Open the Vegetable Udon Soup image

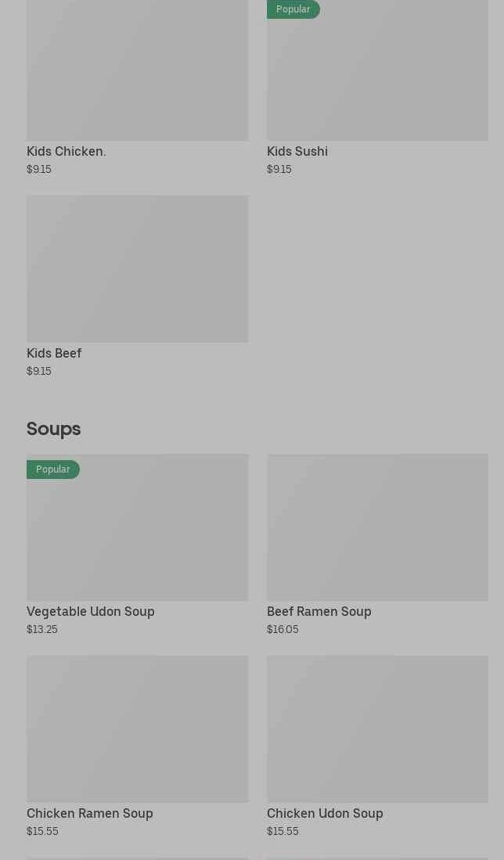coord(137,532)
